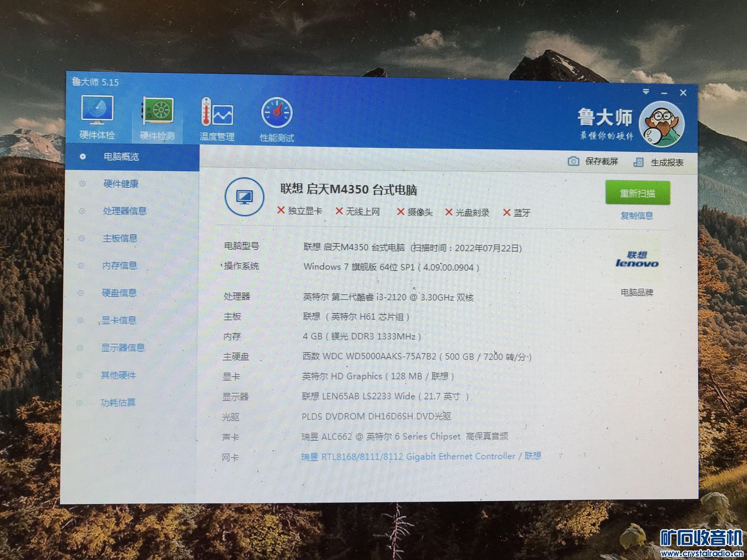Open the 温度管理 temperature management icon
This screenshot has width=747, height=560.
pos(217,119)
